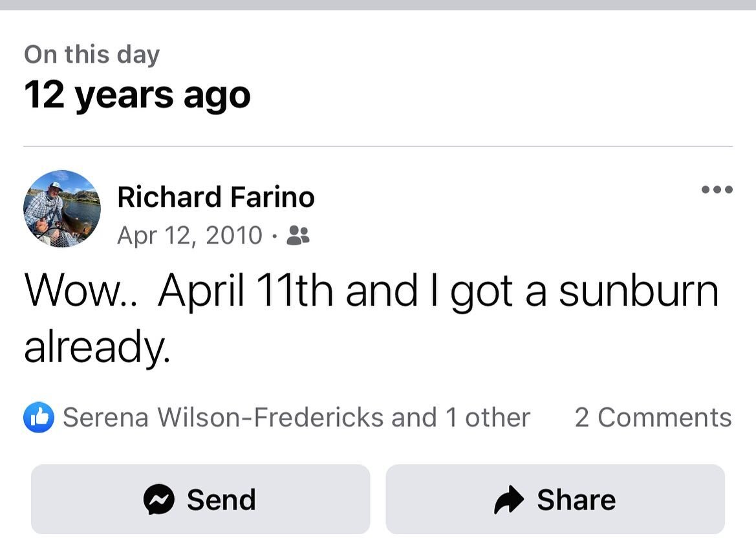Image resolution: width=756 pixels, height=558 pixels.
Task: Open Richard Farino's profile picture
Action: click(x=61, y=209)
